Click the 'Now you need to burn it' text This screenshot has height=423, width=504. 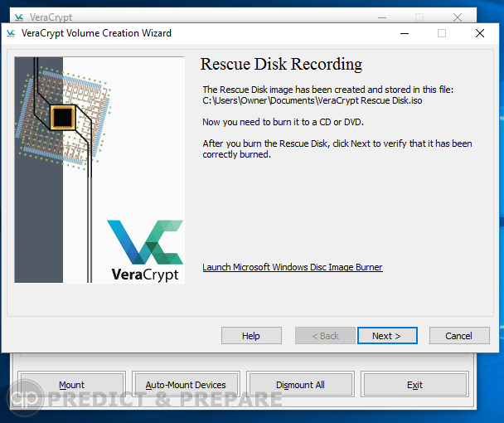click(x=283, y=122)
